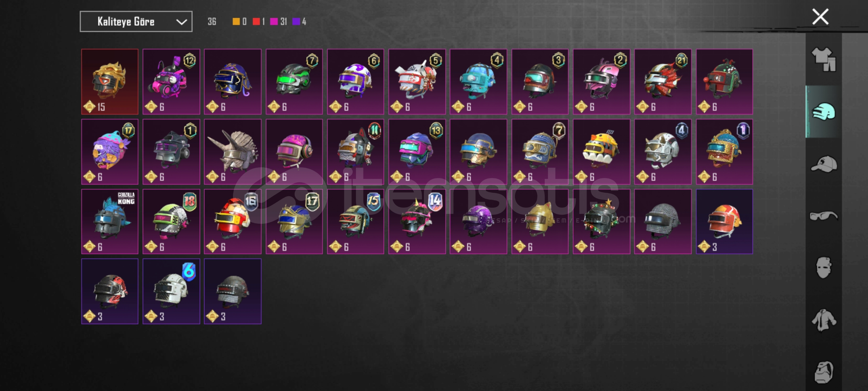Open the jacket category icon in sidebar
This screenshot has height=391, width=868.
coord(824,320)
